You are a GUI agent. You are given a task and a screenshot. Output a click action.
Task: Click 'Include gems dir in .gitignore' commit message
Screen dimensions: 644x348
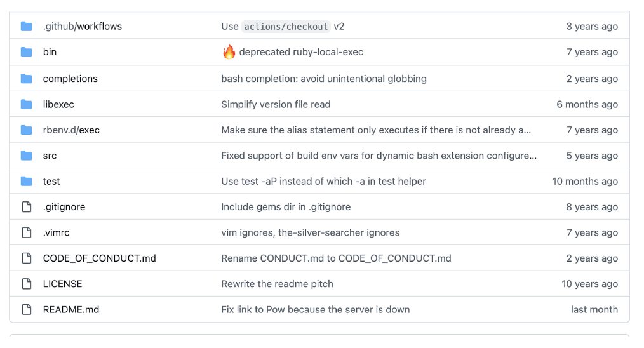(x=286, y=206)
